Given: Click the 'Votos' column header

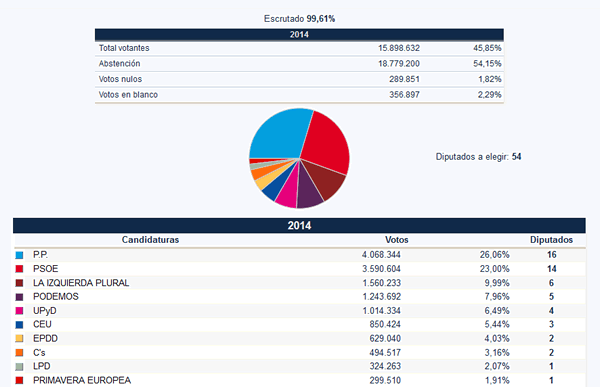Looking at the screenshot, I should pyautogui.click(x=397, y=240).
